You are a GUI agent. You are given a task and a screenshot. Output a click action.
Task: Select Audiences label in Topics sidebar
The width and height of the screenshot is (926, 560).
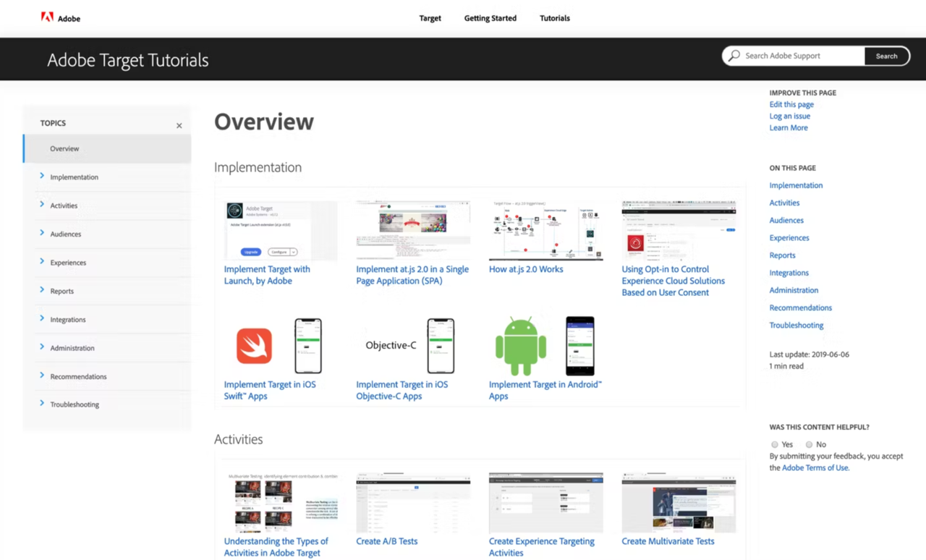click(65, 234)
